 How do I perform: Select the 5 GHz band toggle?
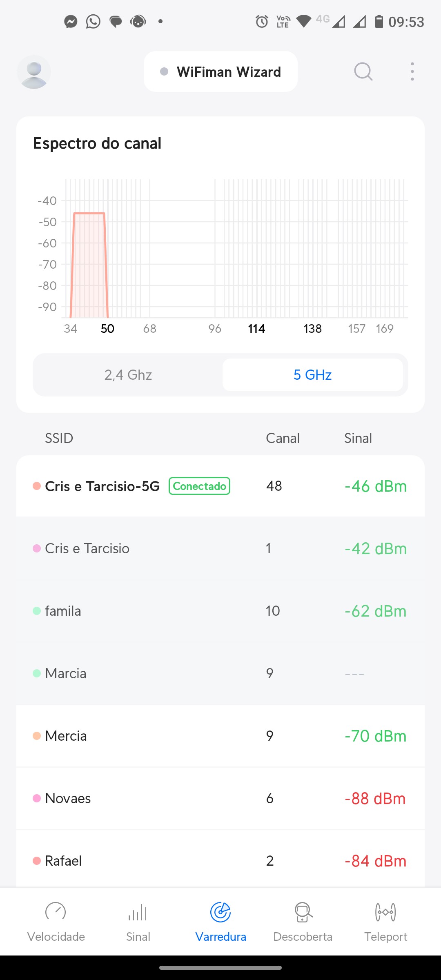click(312, 375)
